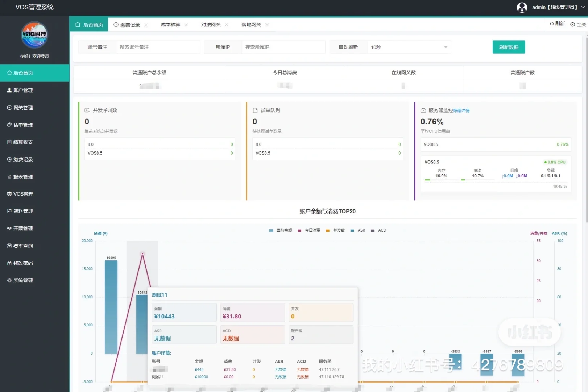Close the 落地网关 tab
The width and height of the screenshot is (588, 392).
click(x=267, y=25)
